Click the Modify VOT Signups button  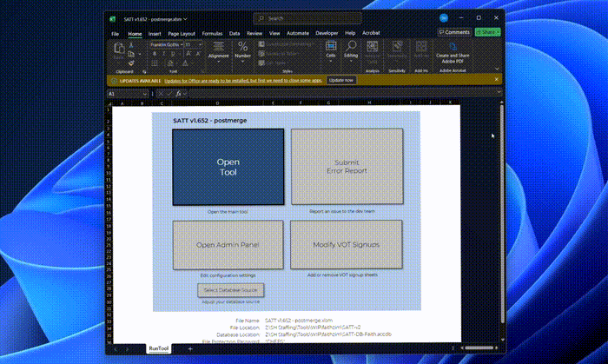[x=346, y=244]
